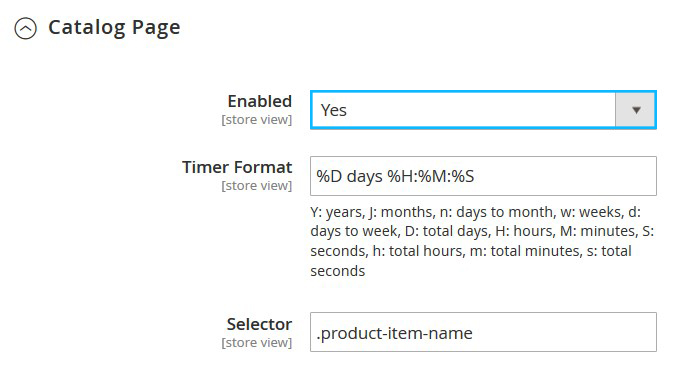Click the [store view] scope text under Enabled
Screen dimensions: 682x371
pos(257,120)
